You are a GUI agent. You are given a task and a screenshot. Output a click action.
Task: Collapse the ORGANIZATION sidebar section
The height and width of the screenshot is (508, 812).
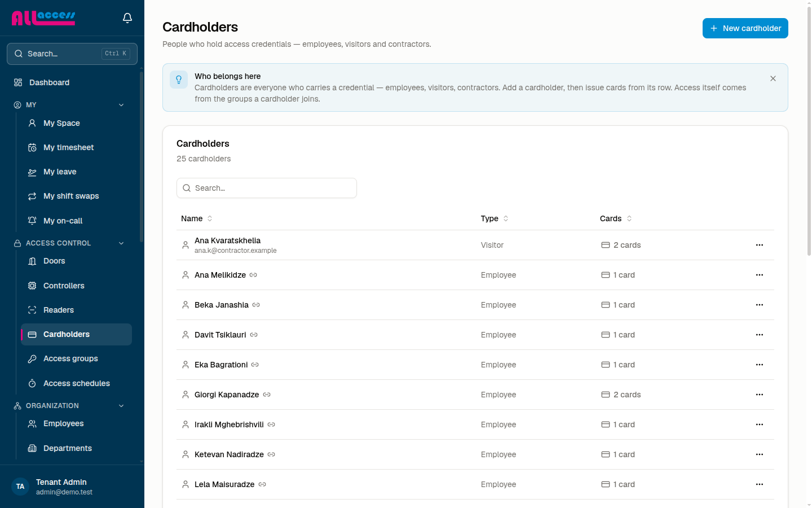pos(121,406)
